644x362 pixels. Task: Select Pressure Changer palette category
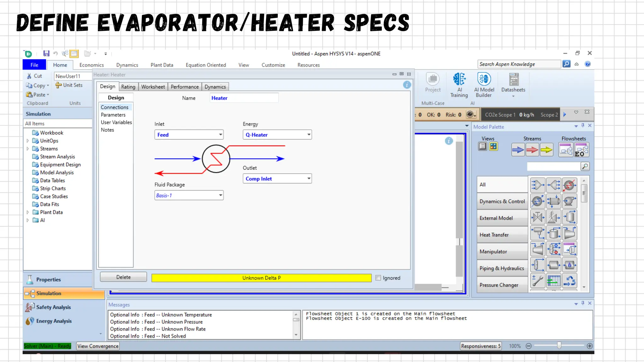502,285
